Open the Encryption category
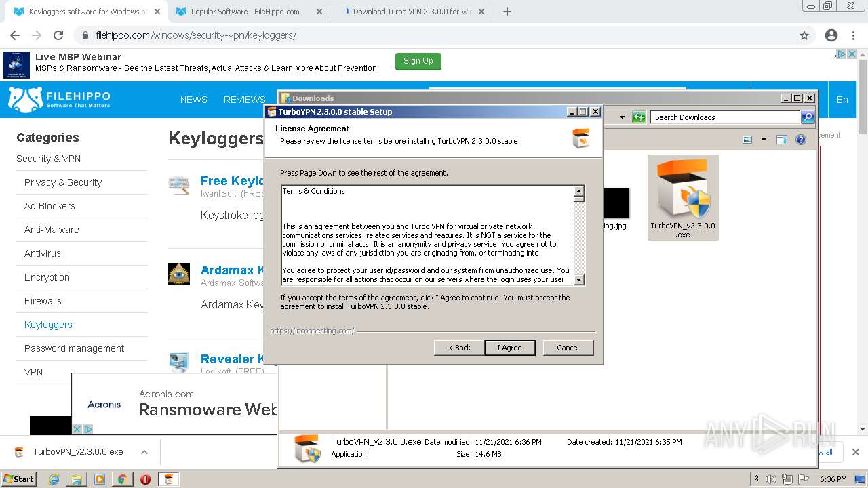 pyautogui.click(x=47, y=277)
